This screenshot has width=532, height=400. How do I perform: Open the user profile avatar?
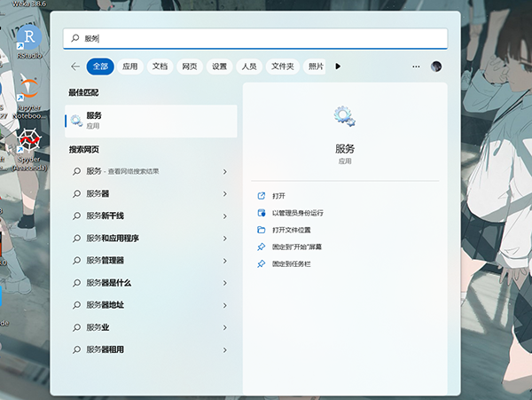coord(436,67)
